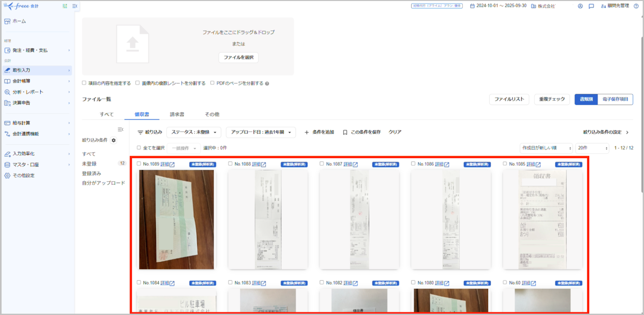The width and height of the screenshot is (644, 315).
Task: Click the gear icon beside 絞り込み条件
Action: point(114,140)
